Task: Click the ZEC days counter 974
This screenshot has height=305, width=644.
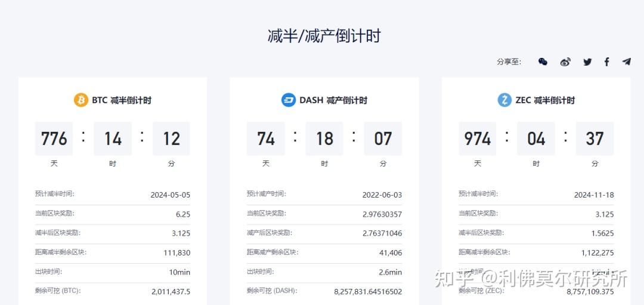Action: point(477,138)
